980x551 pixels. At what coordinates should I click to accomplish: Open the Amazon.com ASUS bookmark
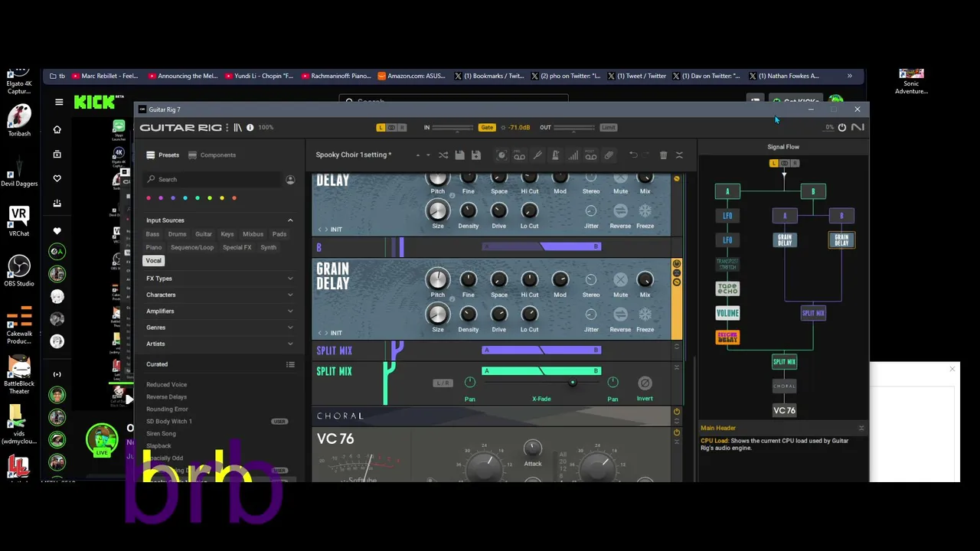pyautogui.click(x=412, y=76)
